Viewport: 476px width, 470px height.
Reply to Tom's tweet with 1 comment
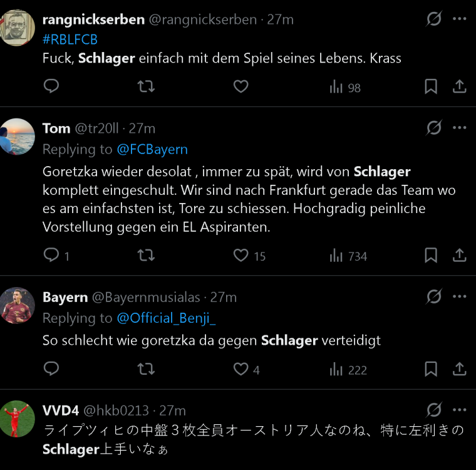point(51,255)
